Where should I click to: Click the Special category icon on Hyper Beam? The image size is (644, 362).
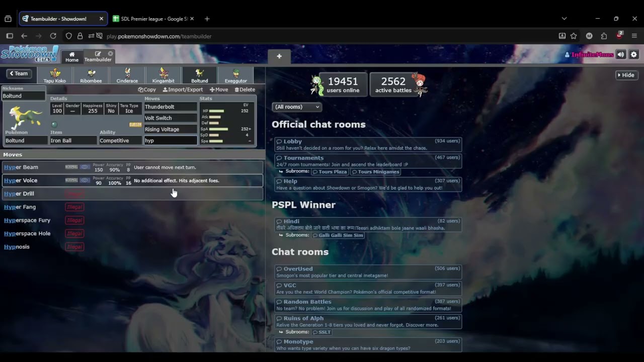point(85,167)
